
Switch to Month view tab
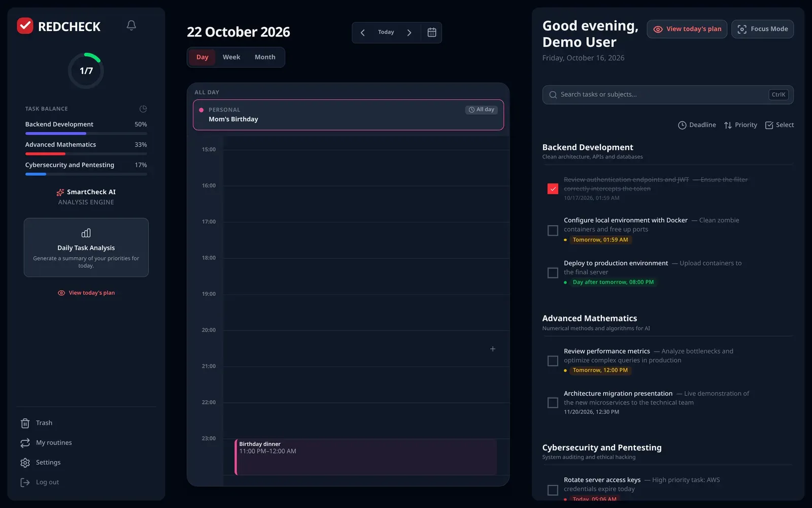265,57
